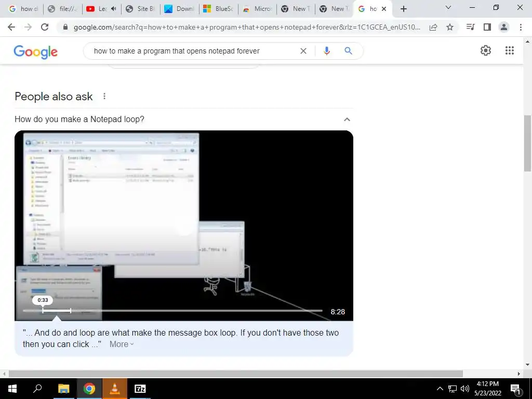532x399 pixels.
Task: Switch to the file:// tab
Action: 63,9
